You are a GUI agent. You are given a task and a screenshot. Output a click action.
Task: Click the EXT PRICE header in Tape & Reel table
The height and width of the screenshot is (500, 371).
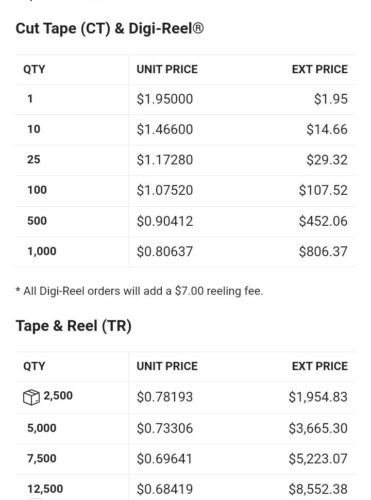point(320,366)
